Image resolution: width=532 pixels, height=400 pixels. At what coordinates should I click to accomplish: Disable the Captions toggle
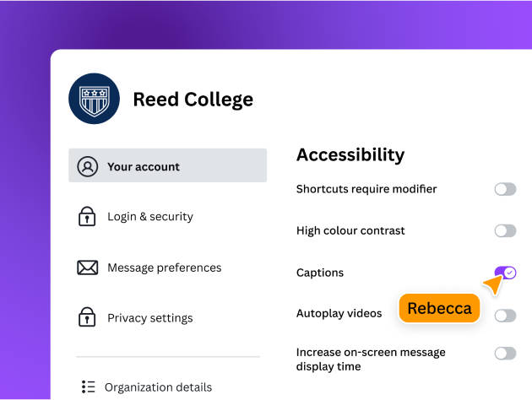pyautogui.click(x=505, y=273)
